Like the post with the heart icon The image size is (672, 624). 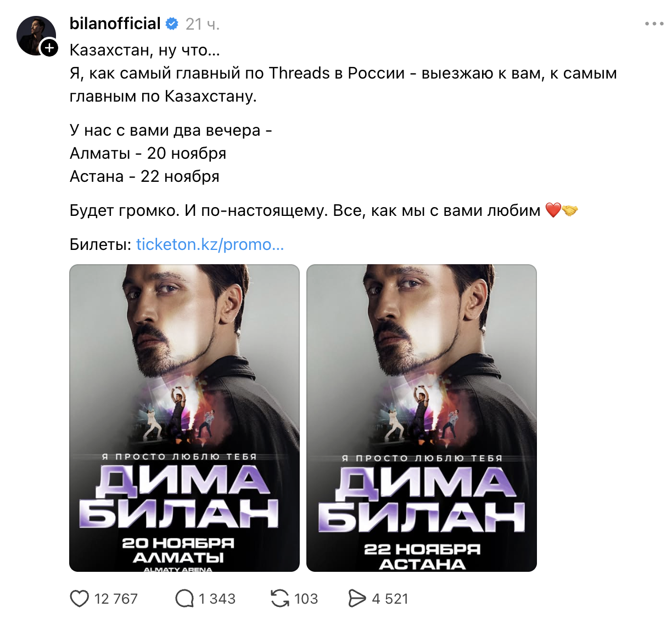79,599
